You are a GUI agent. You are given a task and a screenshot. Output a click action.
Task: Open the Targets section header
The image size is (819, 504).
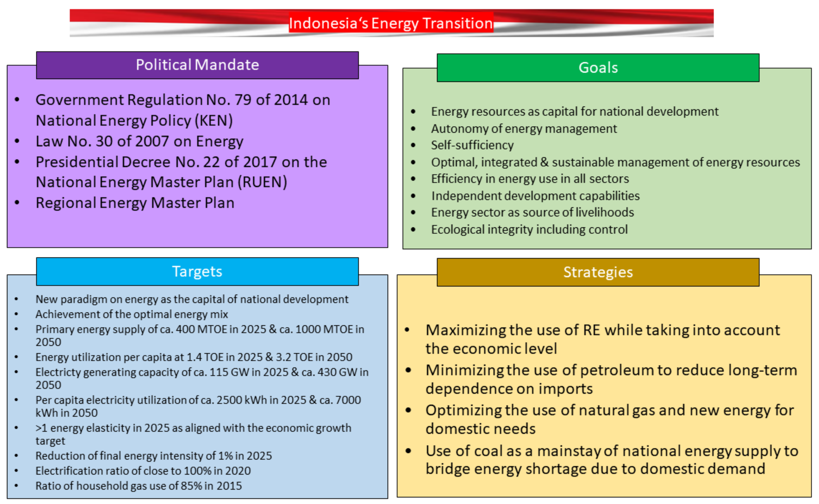[x=198, y=272]
